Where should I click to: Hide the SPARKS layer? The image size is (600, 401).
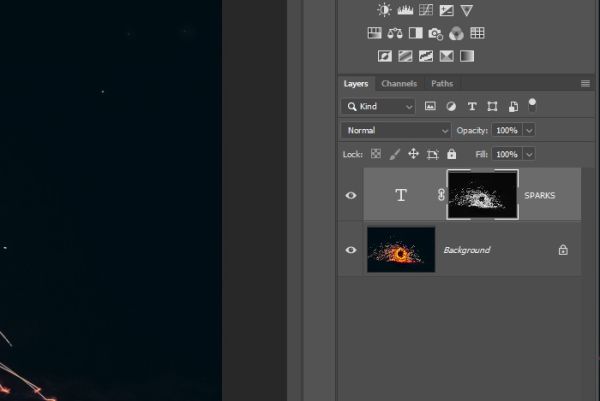[x=351, y=195]
